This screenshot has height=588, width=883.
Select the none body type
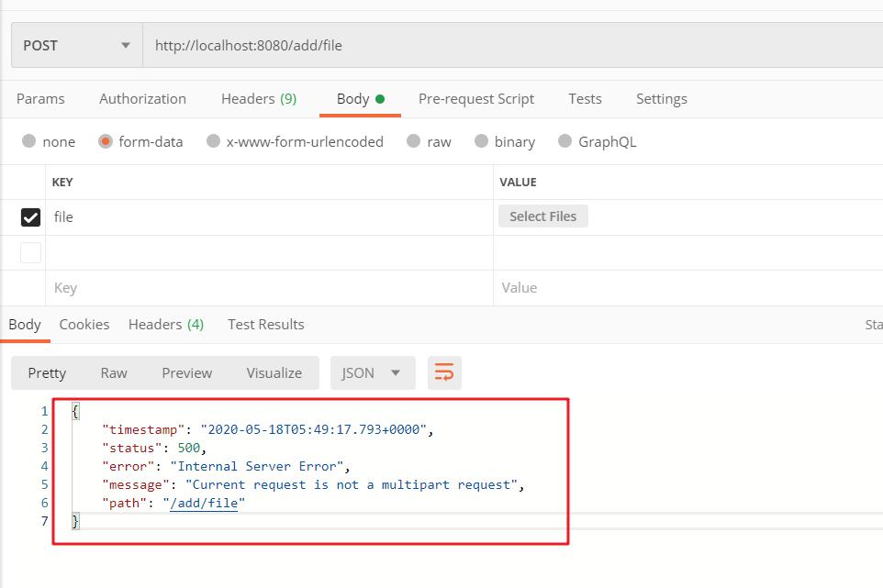pos(28,140)
